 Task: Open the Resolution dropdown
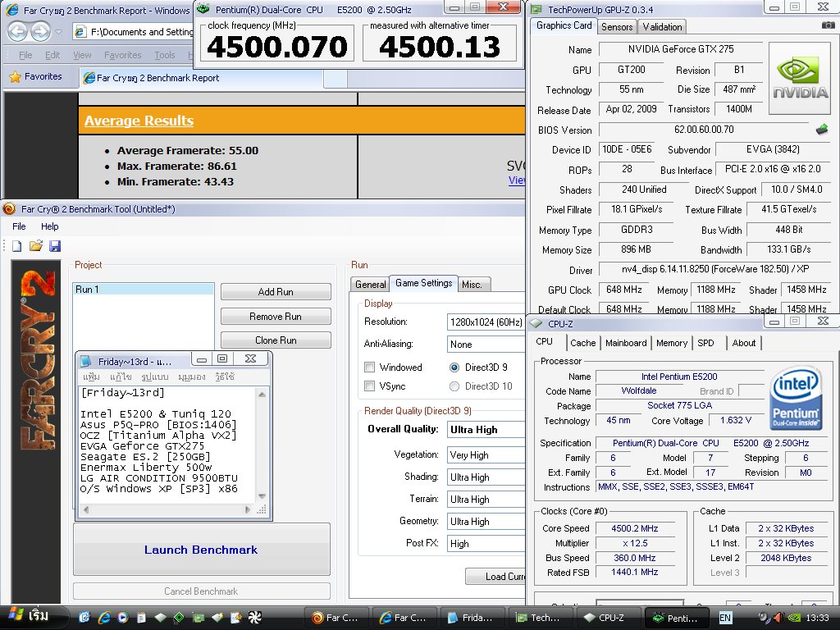tap(486, 322)
